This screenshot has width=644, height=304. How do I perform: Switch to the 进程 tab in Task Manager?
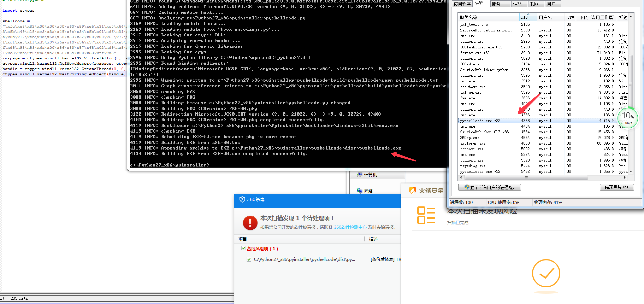pyautogui.click(x=479, y=3)
